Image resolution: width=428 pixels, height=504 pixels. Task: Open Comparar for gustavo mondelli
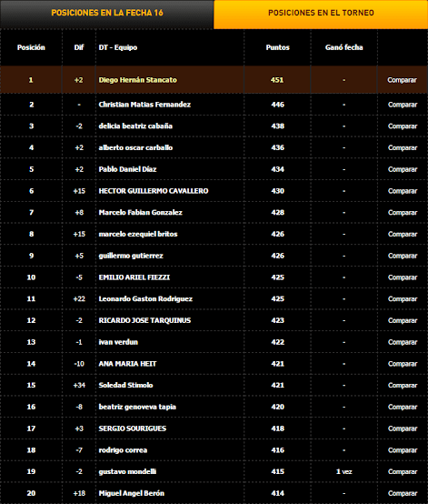(x=403, y=471)
